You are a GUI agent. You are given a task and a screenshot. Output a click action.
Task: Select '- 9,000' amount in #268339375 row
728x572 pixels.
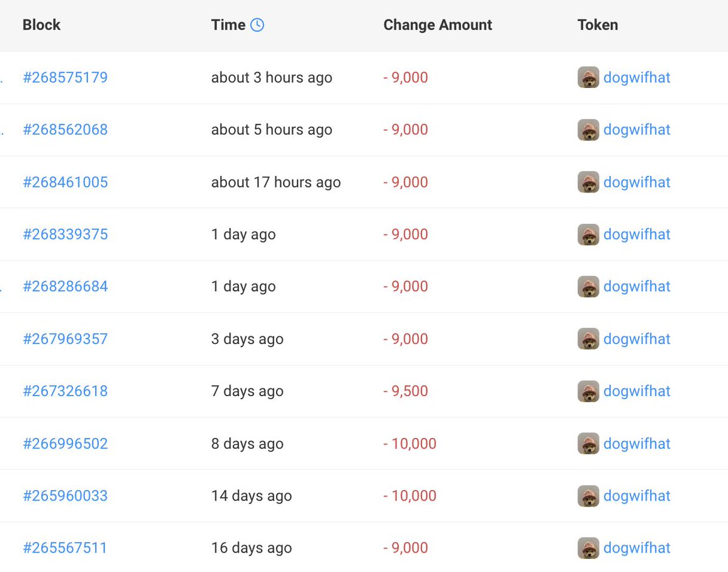[x=406, y=234]
